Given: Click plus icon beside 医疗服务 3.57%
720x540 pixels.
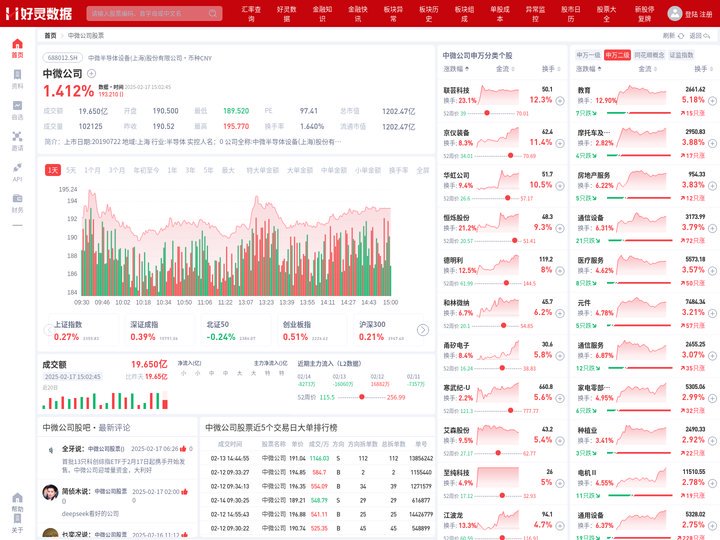Looking at the screenshot, I should (x=712, y=270).
